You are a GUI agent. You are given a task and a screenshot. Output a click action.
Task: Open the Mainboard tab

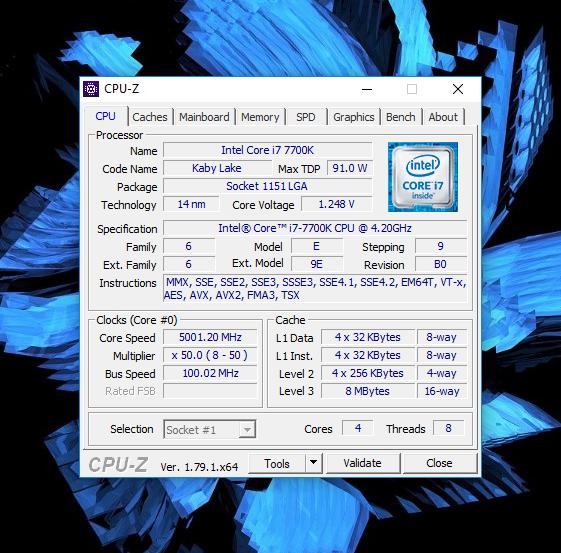point(204,117)
